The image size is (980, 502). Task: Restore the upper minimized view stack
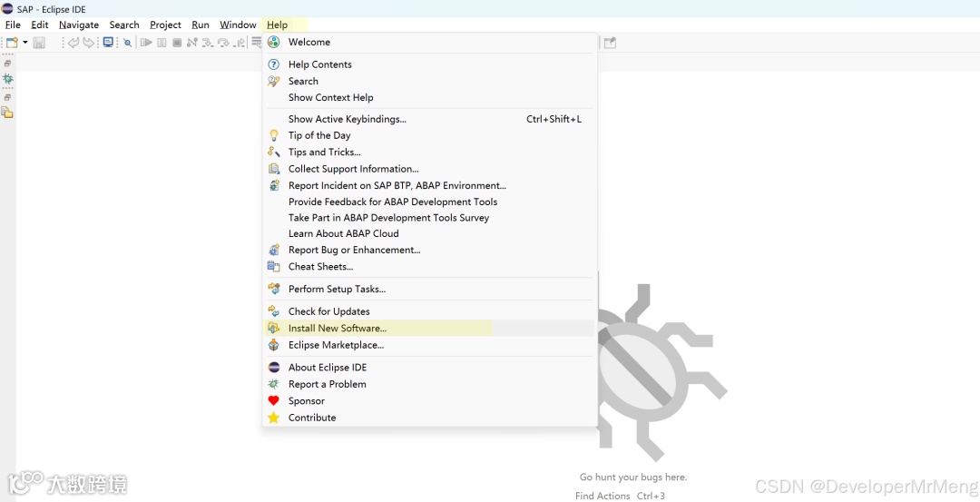(x=7, y=64)
